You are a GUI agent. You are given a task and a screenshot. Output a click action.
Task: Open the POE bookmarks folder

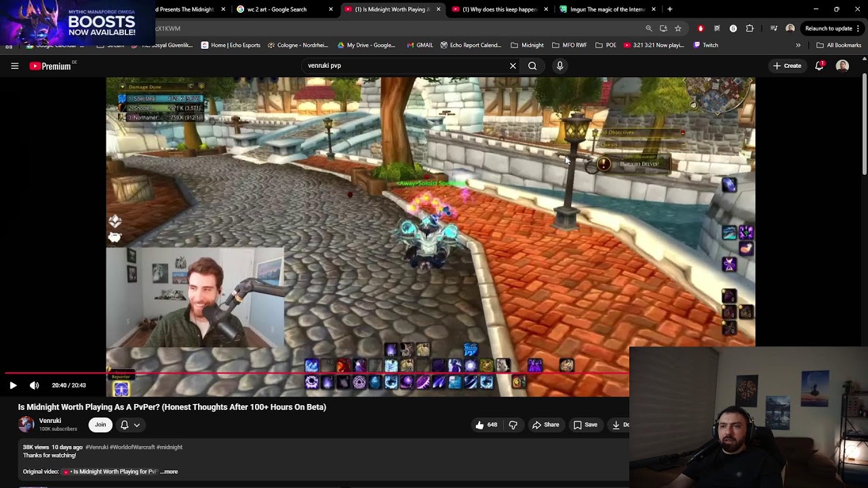pos(606,45)
